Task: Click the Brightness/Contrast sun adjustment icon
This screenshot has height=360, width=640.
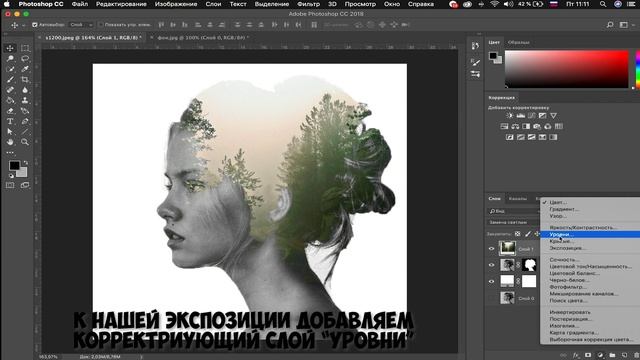Action: [x=510, y=116]
